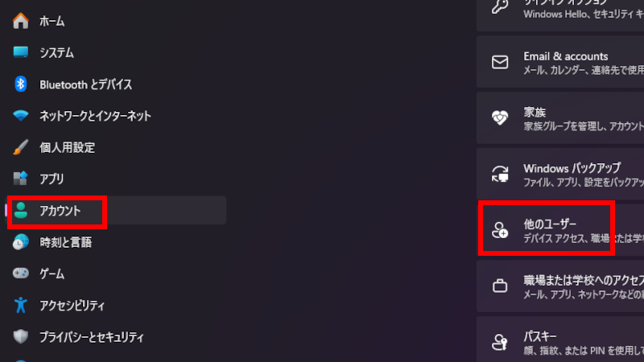The width and height of the screenshot is (644, 362).
Task: Select アカウント in the sidebar
Action: [x=60, y=211]
